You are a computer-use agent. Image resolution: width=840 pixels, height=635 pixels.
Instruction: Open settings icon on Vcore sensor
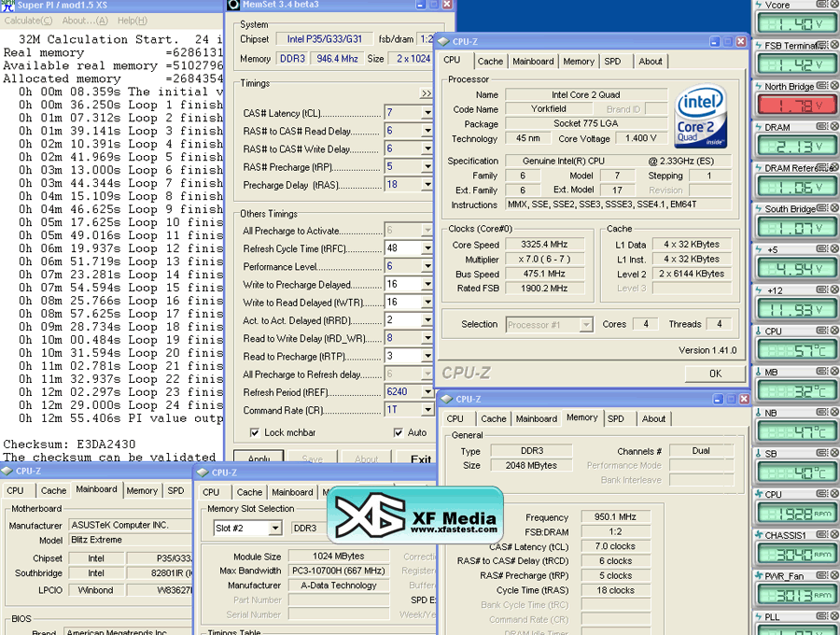pyautogui.click(x=823, y=5)
